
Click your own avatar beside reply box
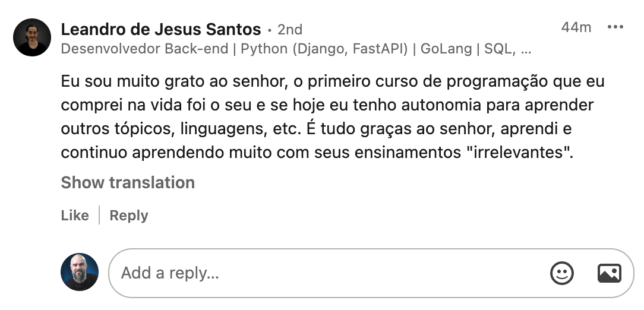[x=79, y=273]
